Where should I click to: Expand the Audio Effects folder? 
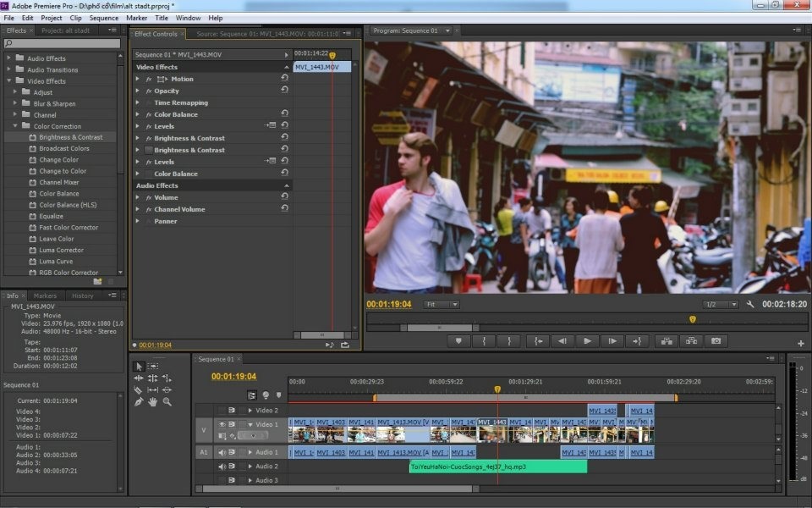pos(8,58)
